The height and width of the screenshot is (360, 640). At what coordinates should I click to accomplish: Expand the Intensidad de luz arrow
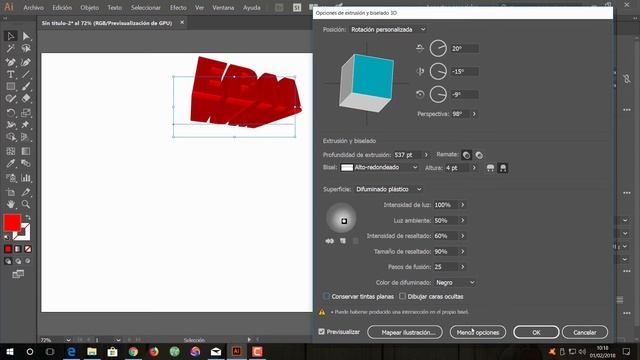[462, 205]
